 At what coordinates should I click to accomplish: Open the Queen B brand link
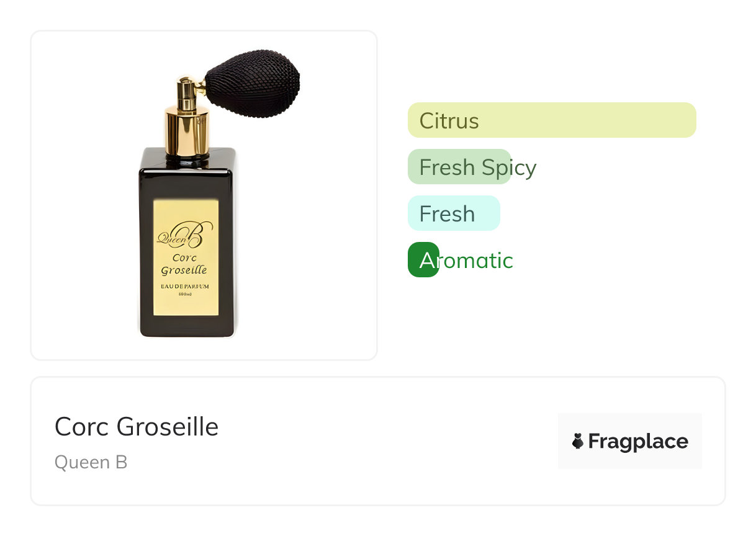click(91, 462)
